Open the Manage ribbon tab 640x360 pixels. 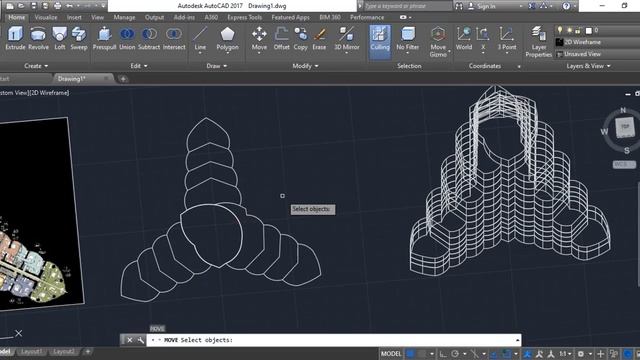point(124,17)
